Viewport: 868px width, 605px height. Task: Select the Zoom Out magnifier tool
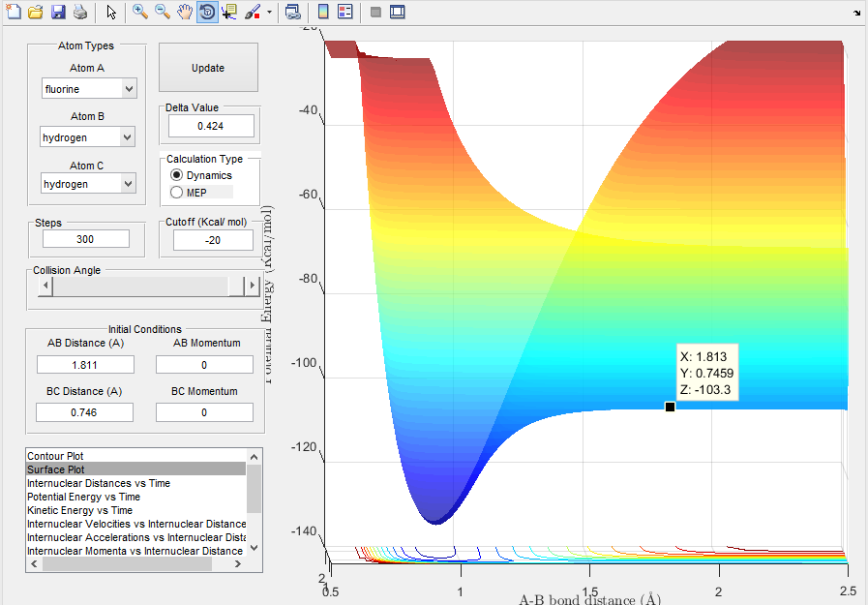click(163, 13)
